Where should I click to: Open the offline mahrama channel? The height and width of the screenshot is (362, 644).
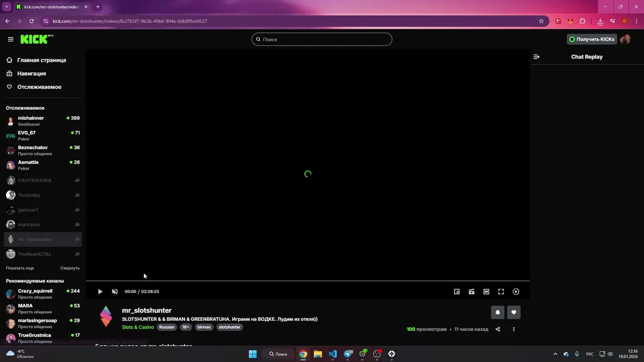tap(43, 224)
